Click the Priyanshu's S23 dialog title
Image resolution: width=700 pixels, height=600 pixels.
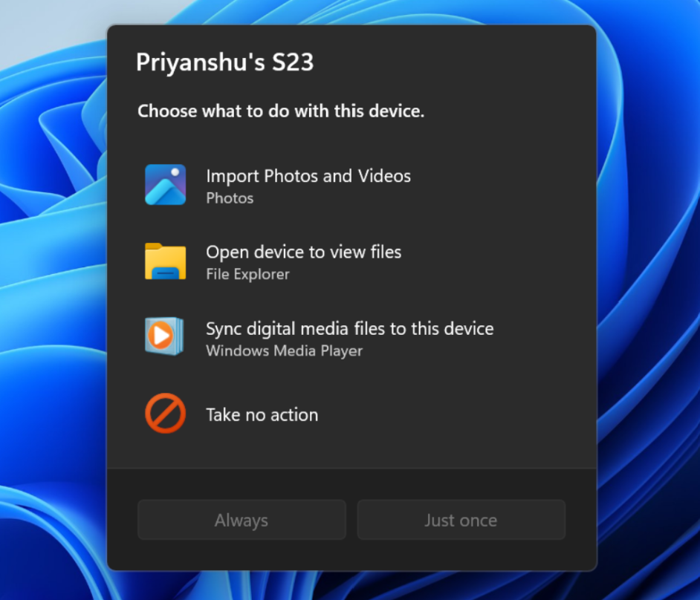(225, 62)
